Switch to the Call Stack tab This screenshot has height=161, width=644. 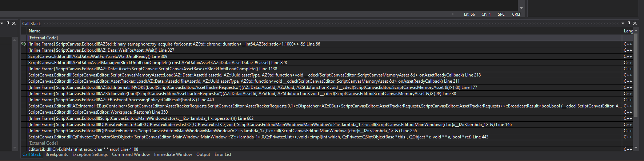[32, 154]
